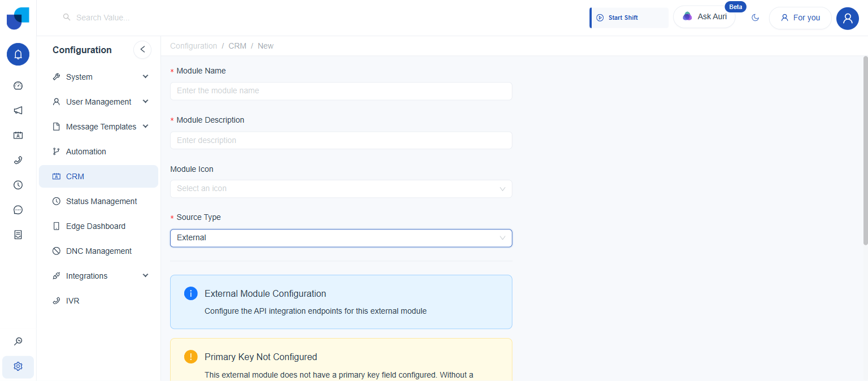868x381 pixels.
Task: Open reports document icon in left rail
Action: tap(18, 235)
